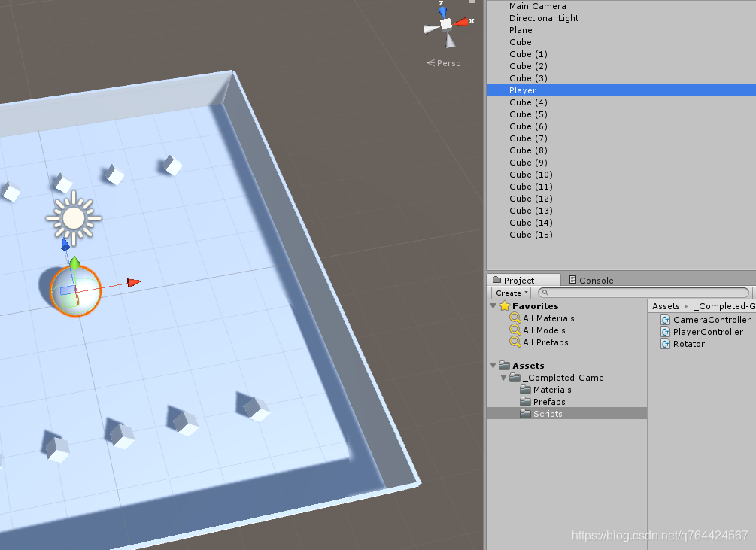The image size is (756, 550).
Task: Open the Materials folder
Action: click(552, 390)
